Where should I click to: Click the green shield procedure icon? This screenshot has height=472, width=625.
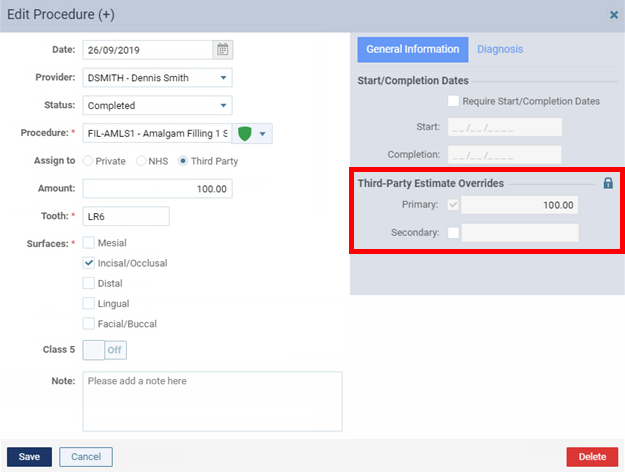point(244,133)
